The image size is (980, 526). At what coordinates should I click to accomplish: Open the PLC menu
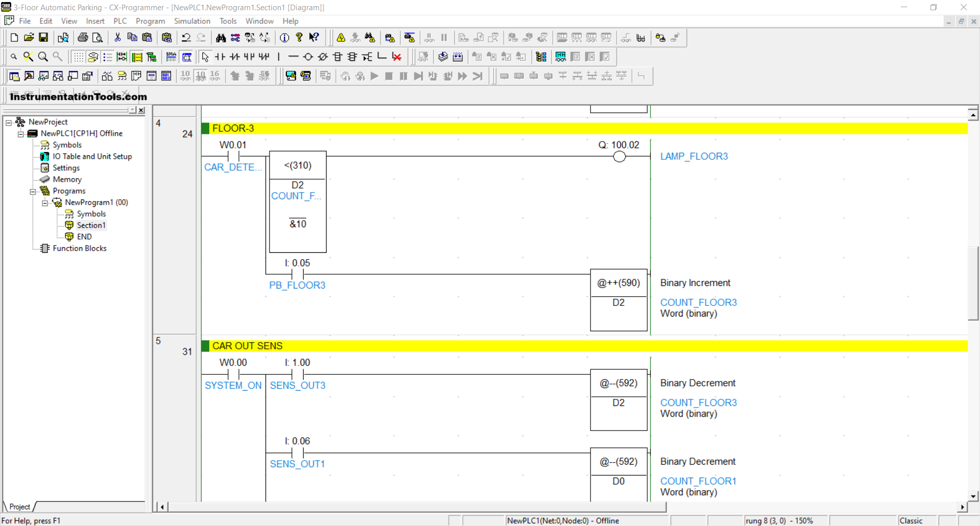[120, 21]
